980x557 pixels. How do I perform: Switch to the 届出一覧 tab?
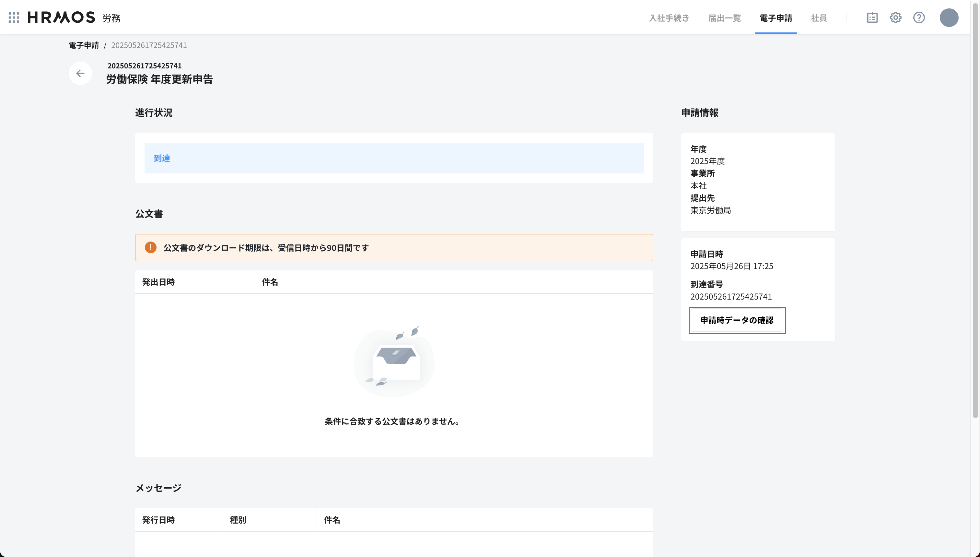[x=724, y=18]
